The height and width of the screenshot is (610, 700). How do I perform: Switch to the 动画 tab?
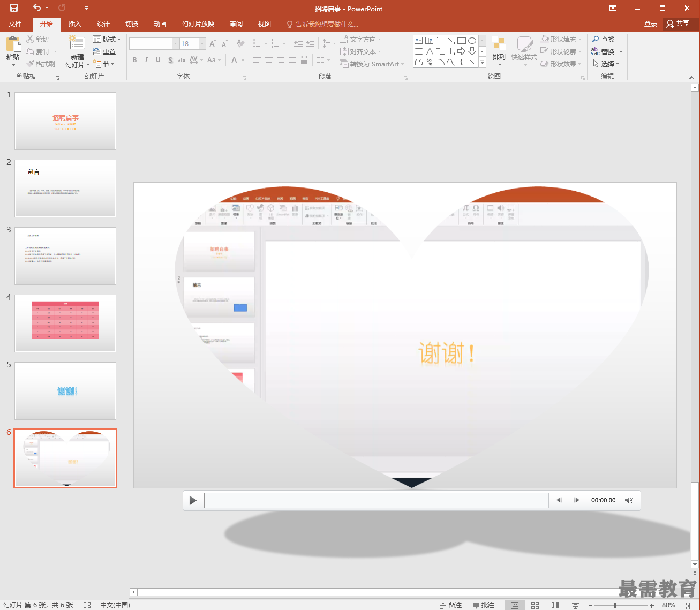160,24
